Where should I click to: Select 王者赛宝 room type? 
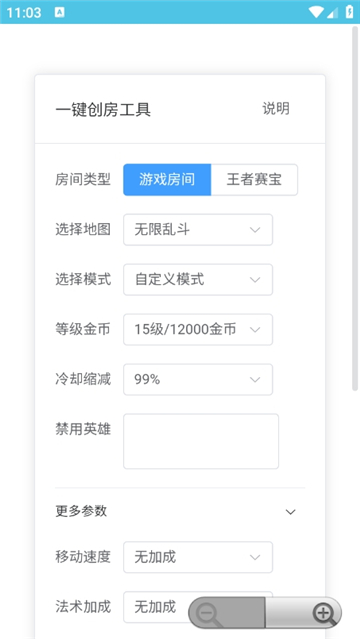point(254,180)
